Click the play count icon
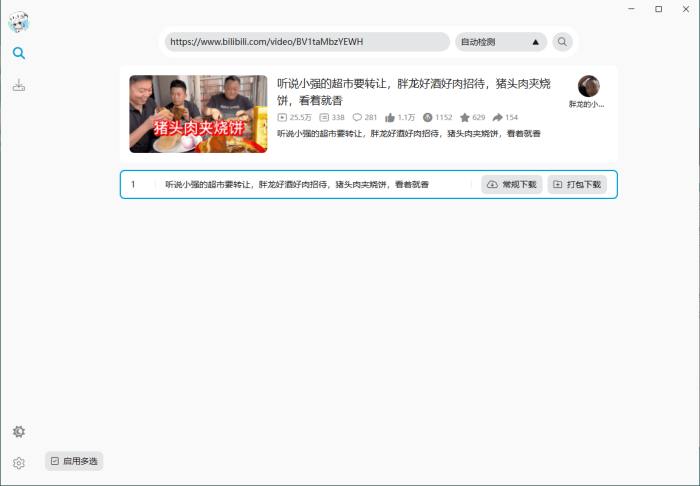 coord(282,117)
